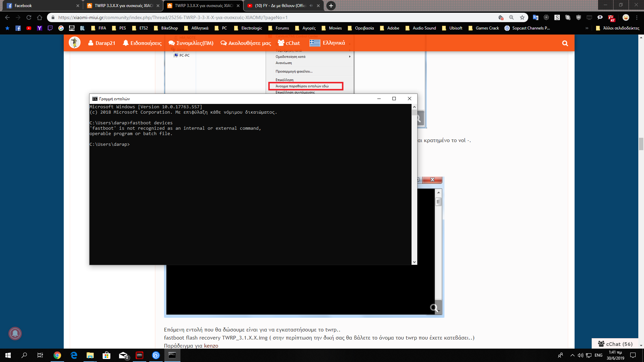Open Συνομιλίες(ΠΜ) messages link
Screen dimensions: 644x362
(191, 43)
